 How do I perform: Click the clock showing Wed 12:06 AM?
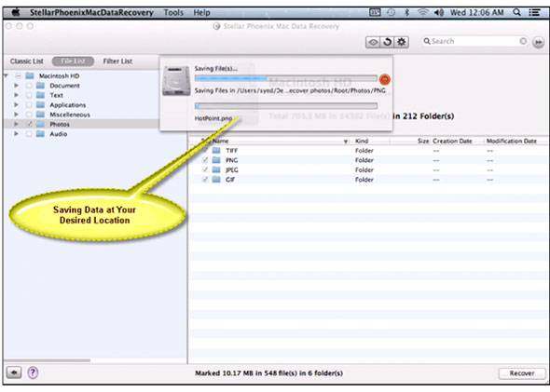[x=476, y=13]
